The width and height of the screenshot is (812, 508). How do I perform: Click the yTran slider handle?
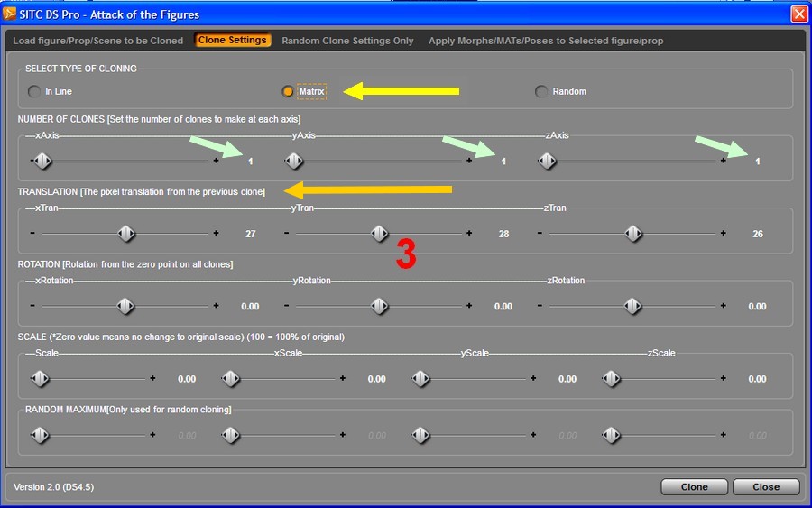click(380, 234)
